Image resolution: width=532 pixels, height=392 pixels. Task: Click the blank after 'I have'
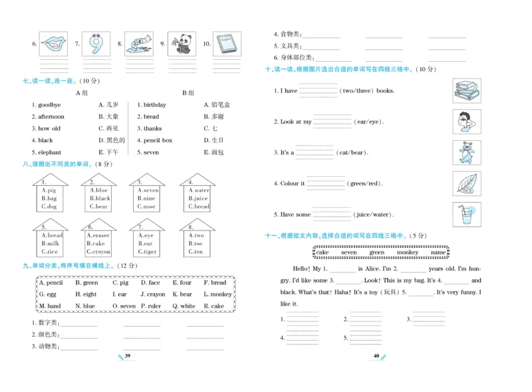318,91
